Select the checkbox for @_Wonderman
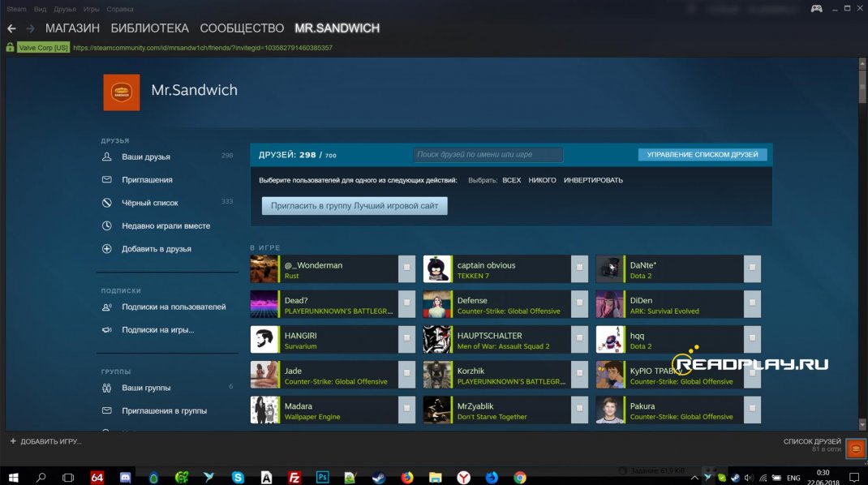The image size is (868, 485). [x=407, y=268]
